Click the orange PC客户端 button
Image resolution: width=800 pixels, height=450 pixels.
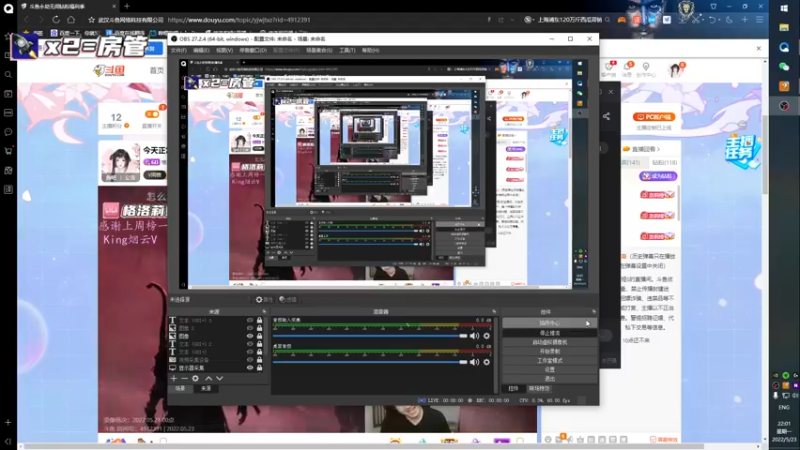(x=654, y=117)
